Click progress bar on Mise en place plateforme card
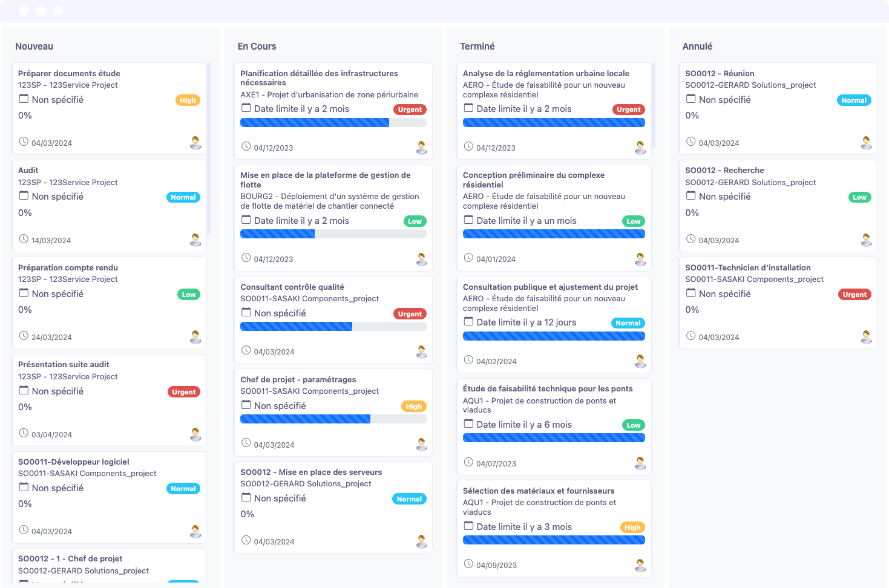Image resolution: width=889 pixels, height=588 pixels. pyautogui.click(x=333, y=234)
